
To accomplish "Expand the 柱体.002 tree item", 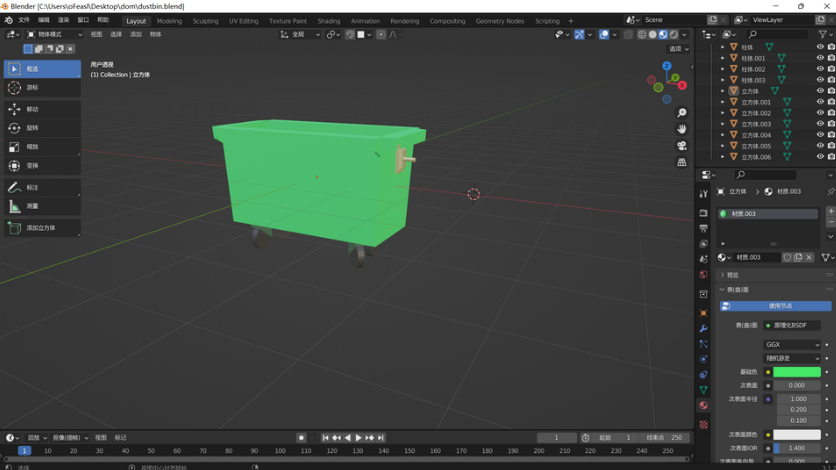I will pos(723,69).
